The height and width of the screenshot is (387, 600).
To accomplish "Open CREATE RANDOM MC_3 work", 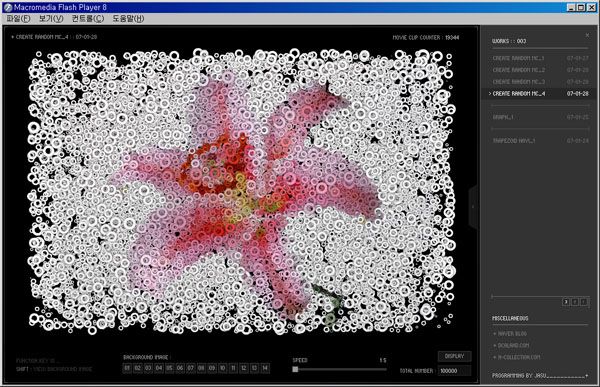I will (x=540, y=82).
